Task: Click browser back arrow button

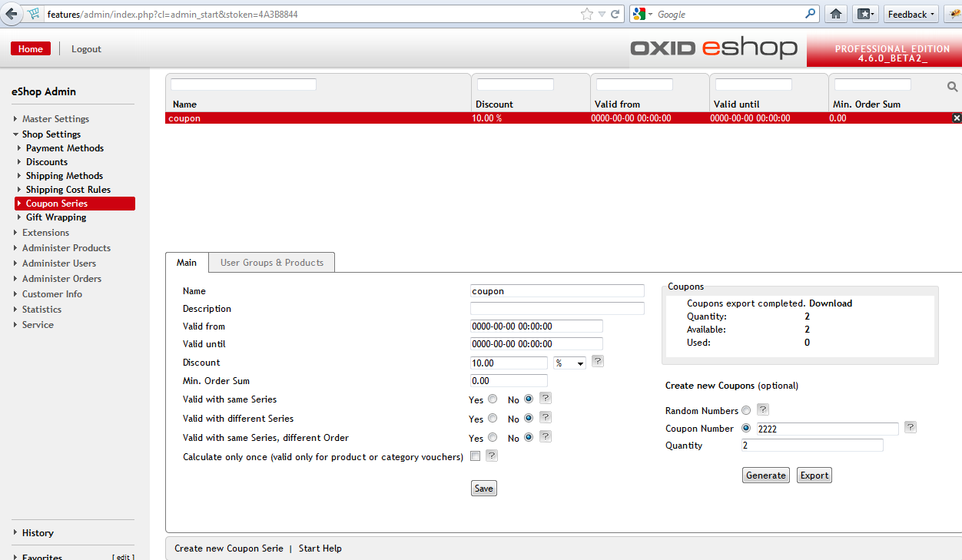Action: click(12, 14)
